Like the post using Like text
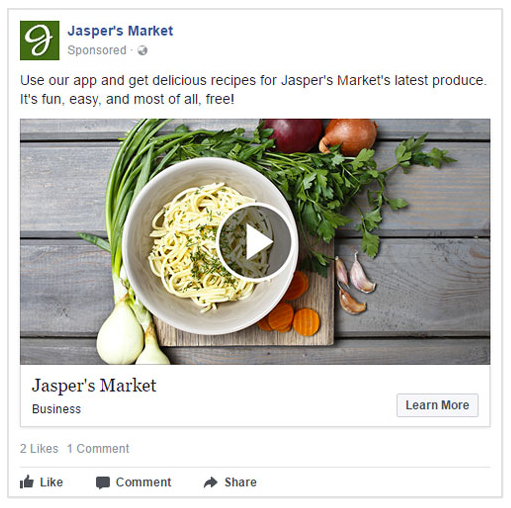The height and width of the screenshot is (508, 511). pos(51,482)
